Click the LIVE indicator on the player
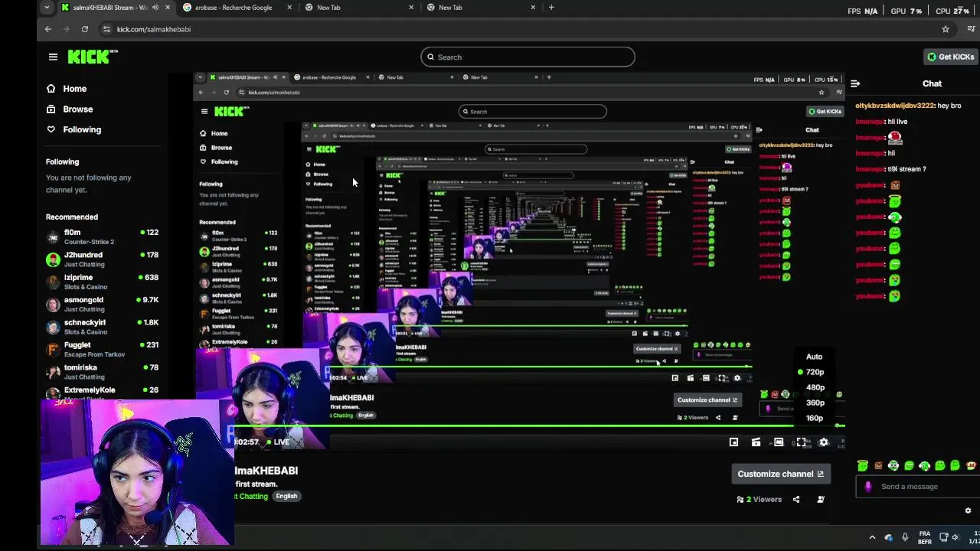This screenshot has height=551, width=980. click(277, 442)
